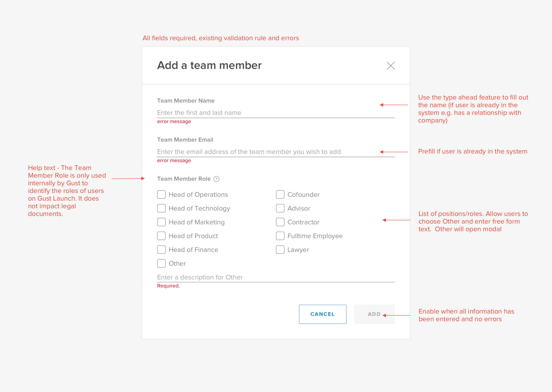Check the Head of Finance box
The width and height of the screenshot is (552, 392).
point(161,250)
